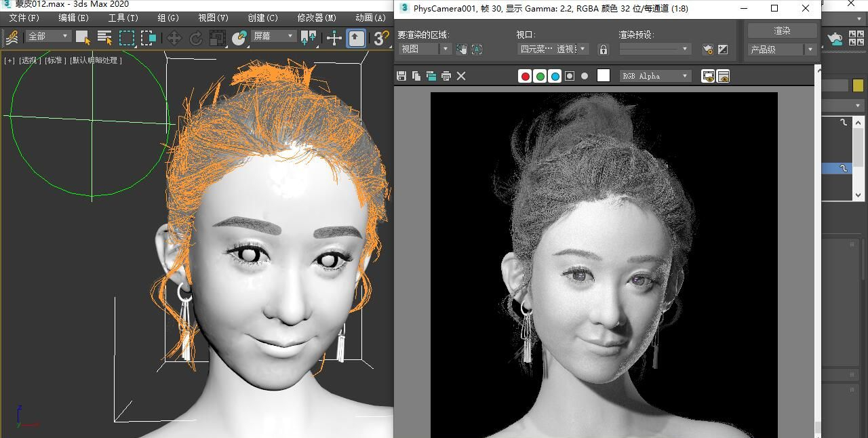This screenshot has height=438, width=868.
Task: Click the Clone Rendered Frame Window icon
Action: tap(431, 76)
